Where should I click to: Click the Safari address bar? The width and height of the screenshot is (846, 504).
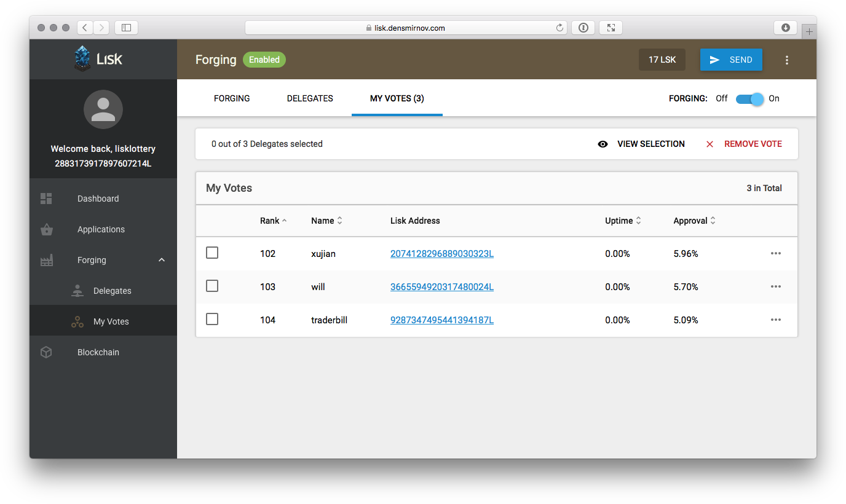tap(405, 28)
